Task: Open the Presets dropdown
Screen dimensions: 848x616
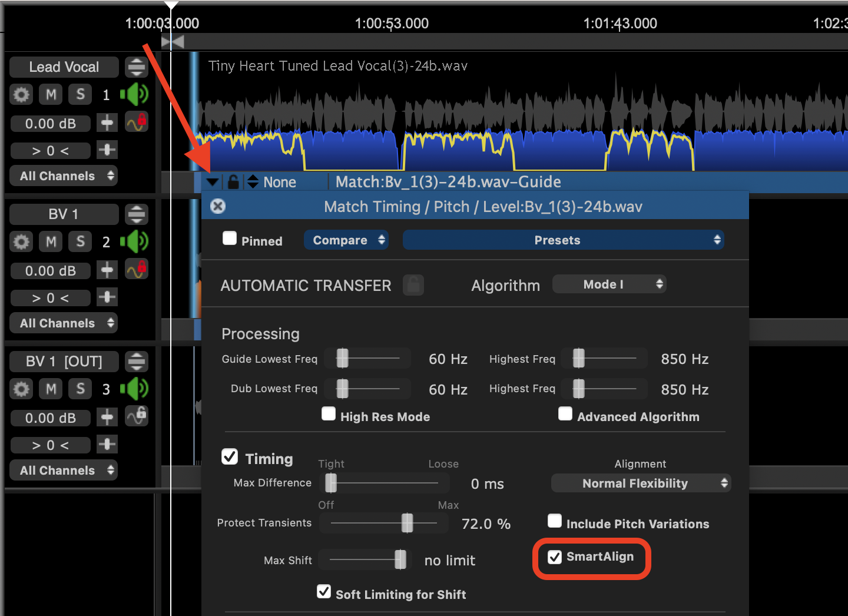Action: click(563, 240)
